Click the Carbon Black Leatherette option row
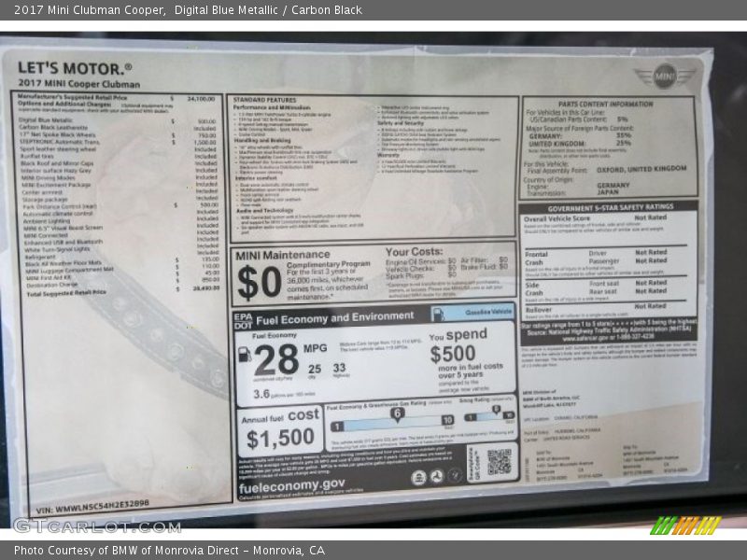Image resolution: width=747 pixels, height=560 pixels. point(118,128)
